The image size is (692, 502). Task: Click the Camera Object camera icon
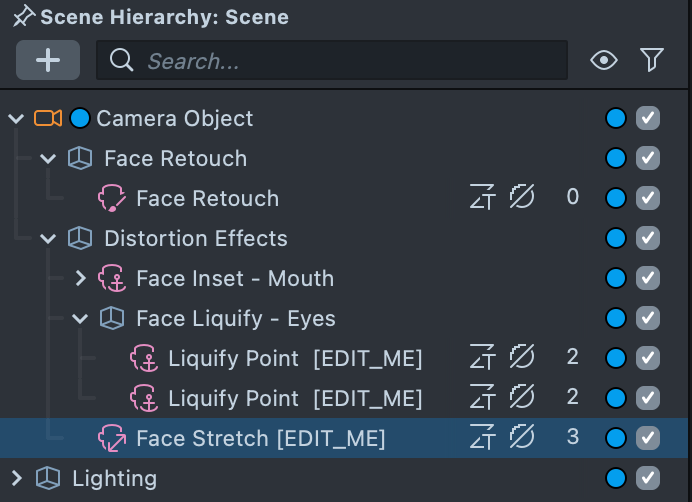coord(47,118)
